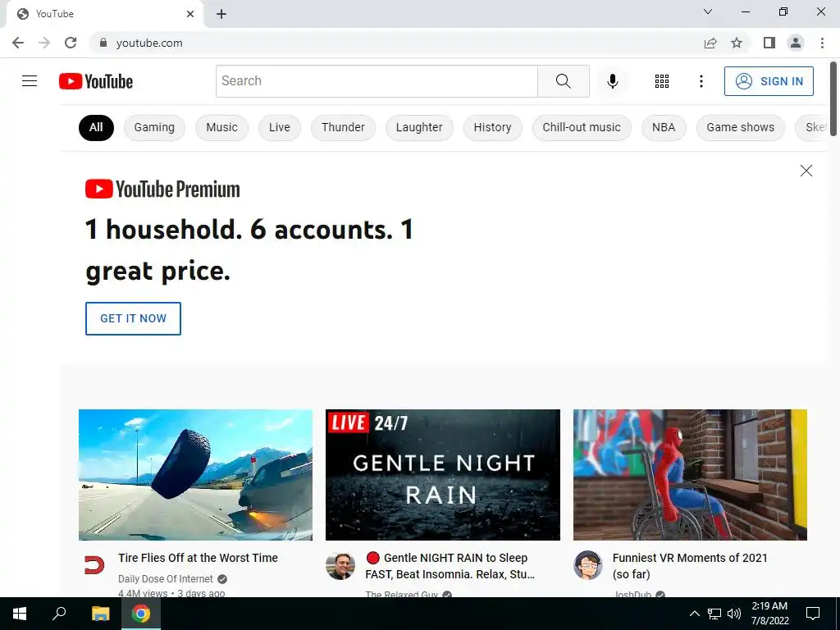Viewport: 840px width, 630px height.
Task: Open File Explorer from taskbar
Action: [x=100, y=614]
